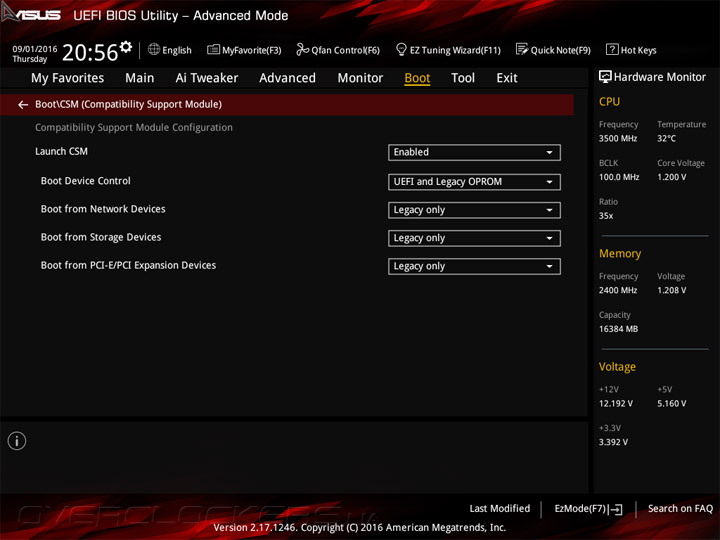
Task: Select the Monitor tab
Action: (x=360, y=78)
